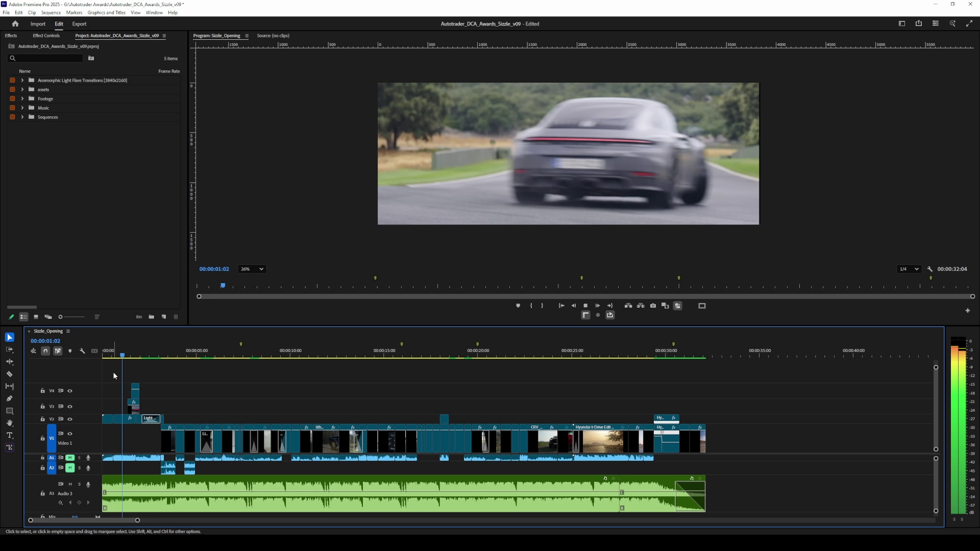This screenshot has height=551, width=980.
Task: Select the Rectangle tool
Action: pos(10,411)
